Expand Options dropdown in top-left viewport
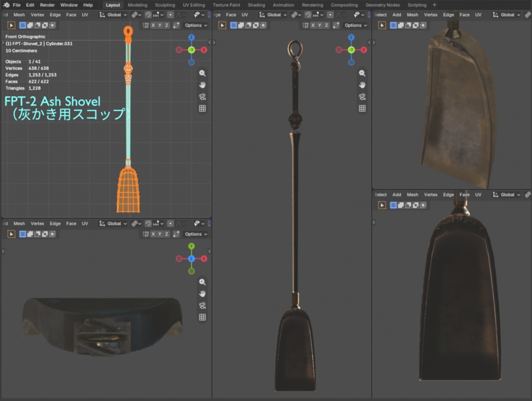Image resolution: width=532 pixels, height=401 pixels. (196, 25)
